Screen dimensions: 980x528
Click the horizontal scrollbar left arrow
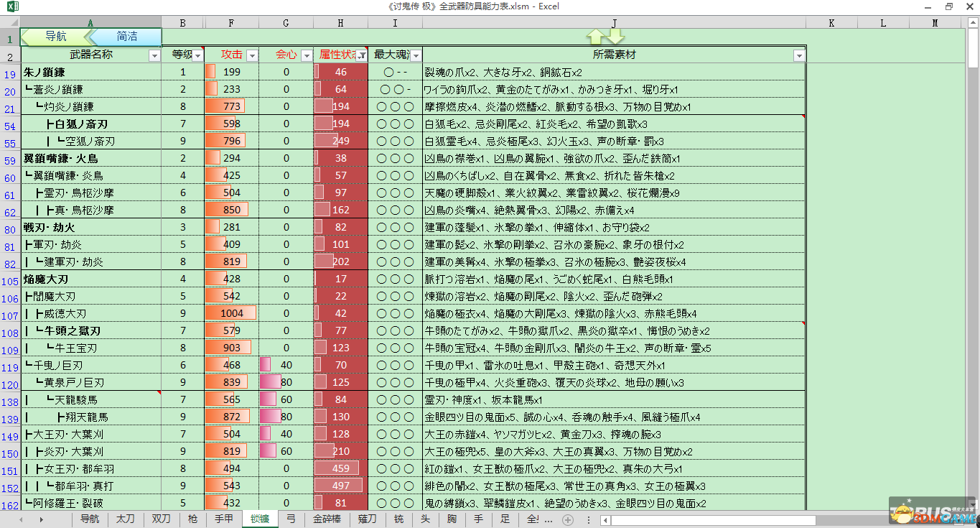pyautogui.click(x=606, y=519)
